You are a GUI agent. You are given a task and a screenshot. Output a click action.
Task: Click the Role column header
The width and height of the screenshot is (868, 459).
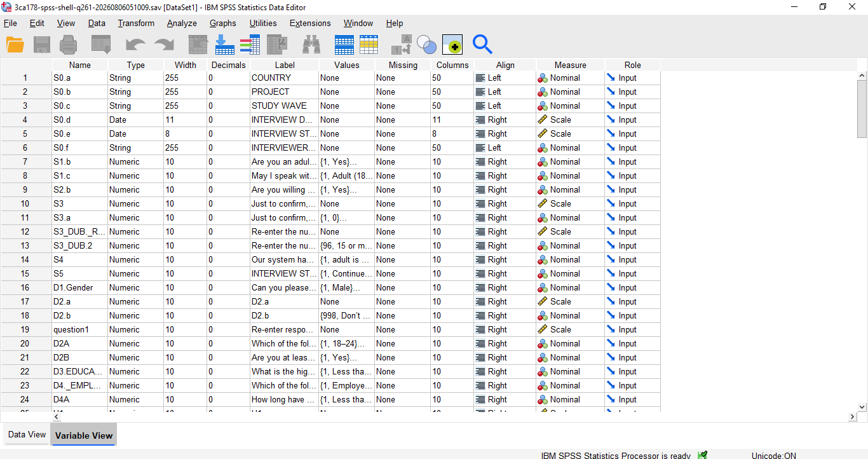click(633, 65)
